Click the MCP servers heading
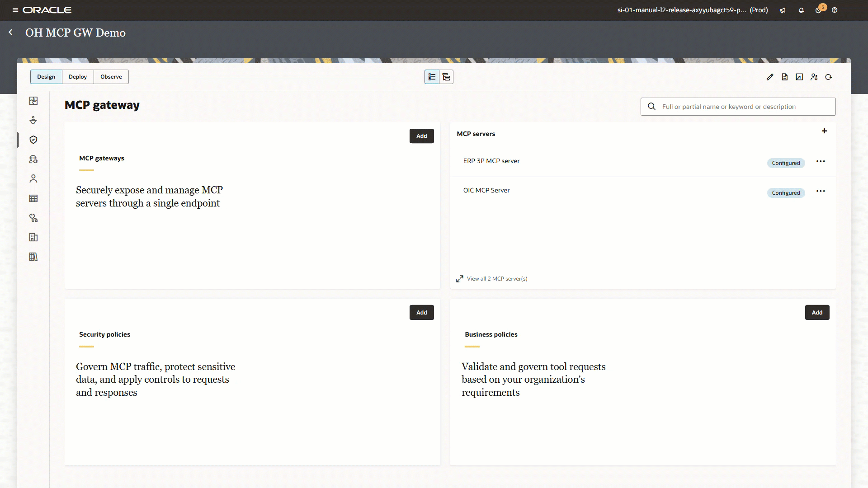 pos(476,134)
